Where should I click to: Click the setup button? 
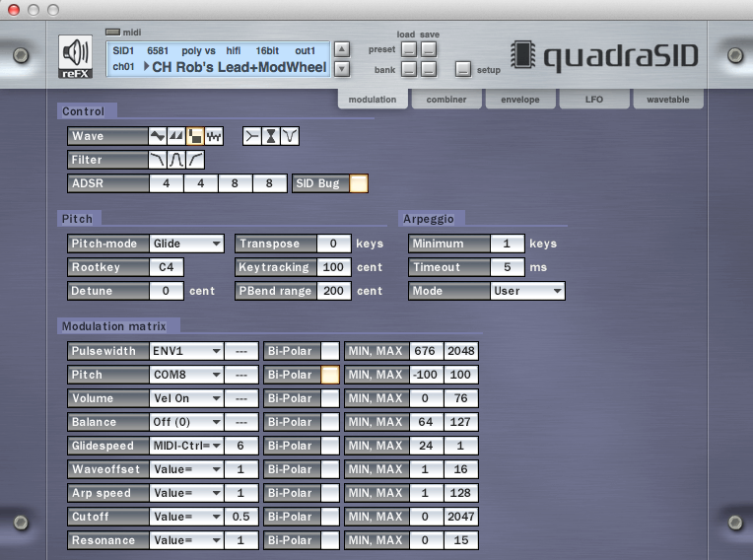462,69
